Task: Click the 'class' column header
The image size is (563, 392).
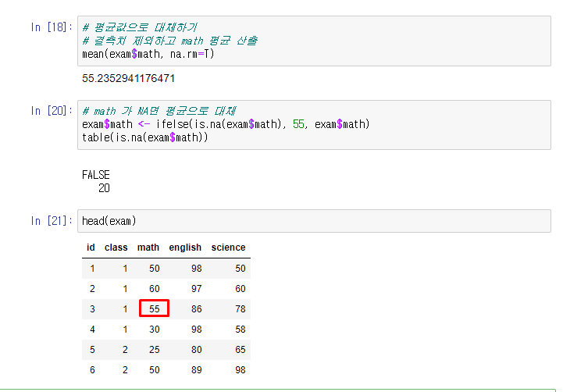Action: coord(116,248)
